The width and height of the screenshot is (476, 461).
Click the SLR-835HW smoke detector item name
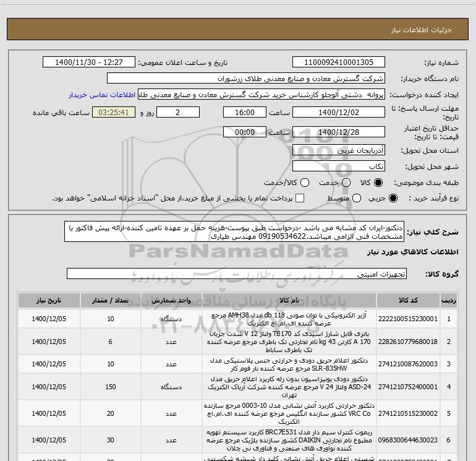point(289,364)
